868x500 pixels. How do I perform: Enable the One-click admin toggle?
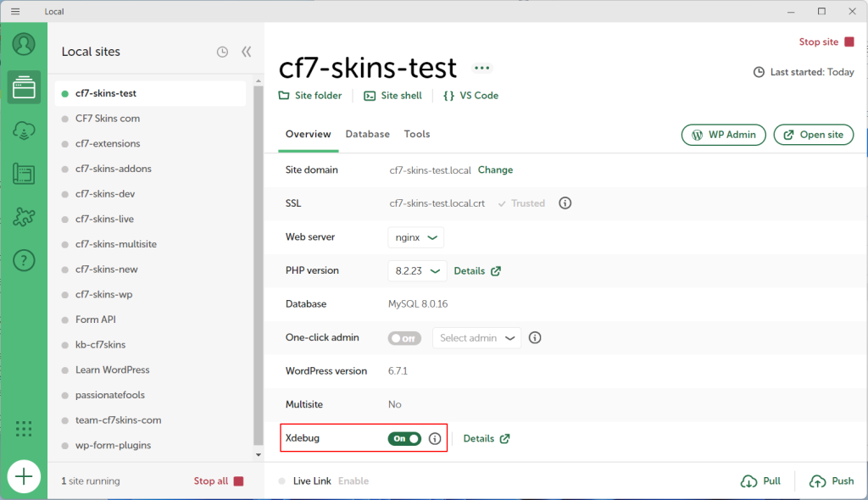coord(404,338)
